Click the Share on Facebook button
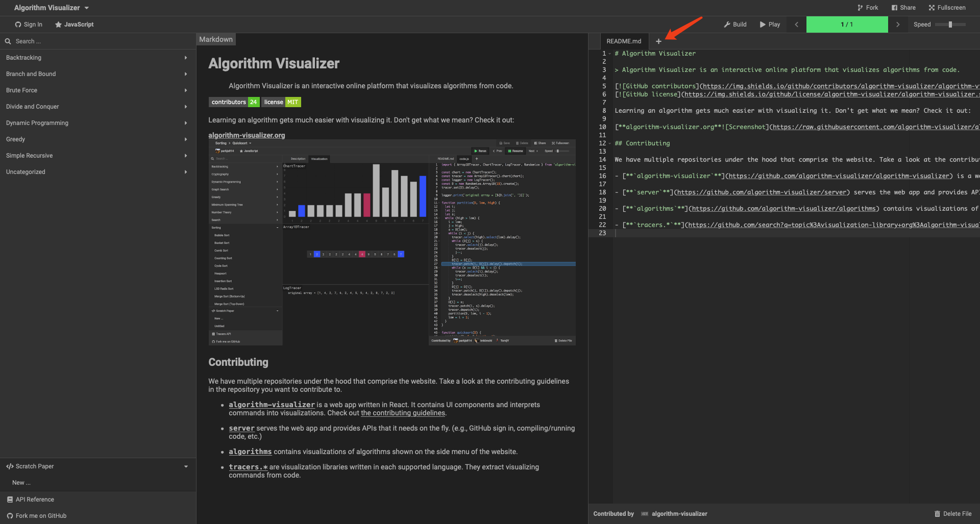 [x=903, y=8]
